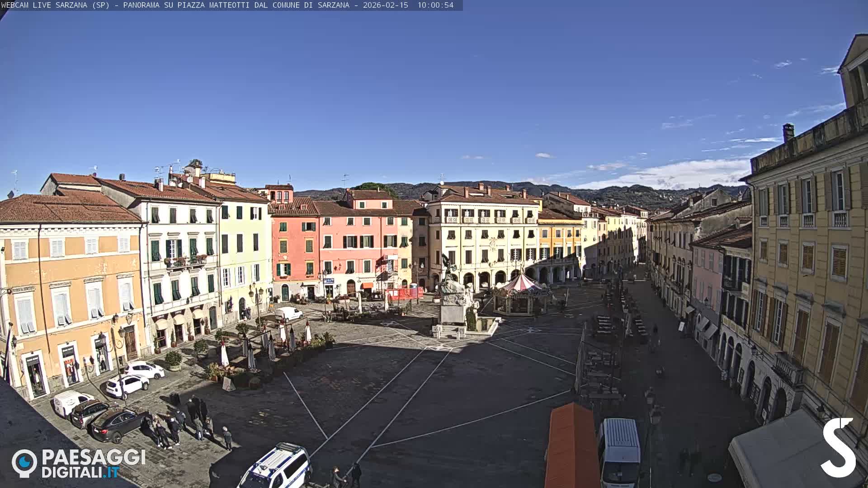The height and width of the screenshot is (488, 868).
Task: Click the webcam title timestamp overlay text
Action: pyautogui.click(x=227, y=5)
